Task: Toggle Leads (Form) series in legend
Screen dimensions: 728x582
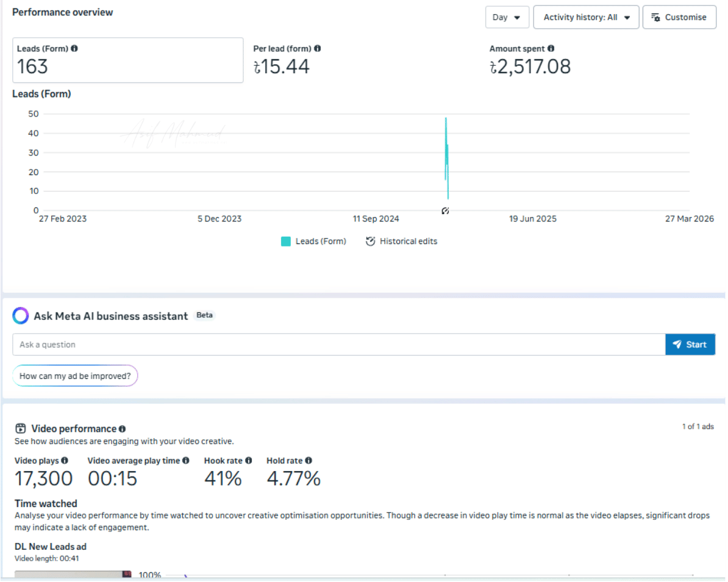Action: pos(313,241)
